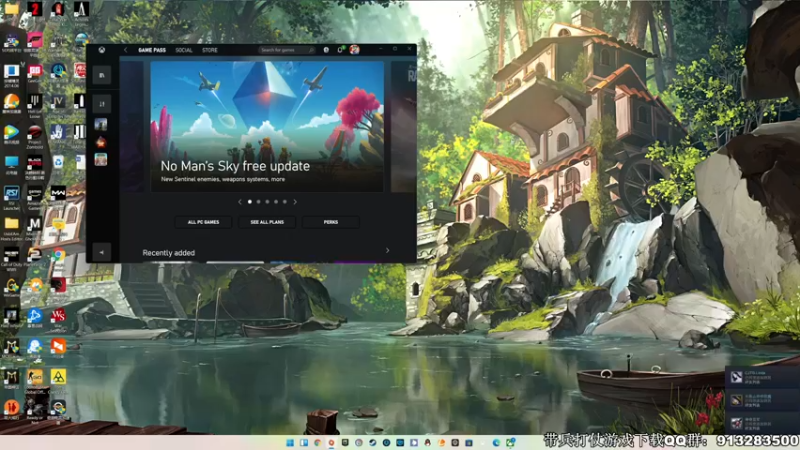The width and height of the screenshot is (800, 450).
Task: Click the ALL PC GAMES button
Action: 203,222
